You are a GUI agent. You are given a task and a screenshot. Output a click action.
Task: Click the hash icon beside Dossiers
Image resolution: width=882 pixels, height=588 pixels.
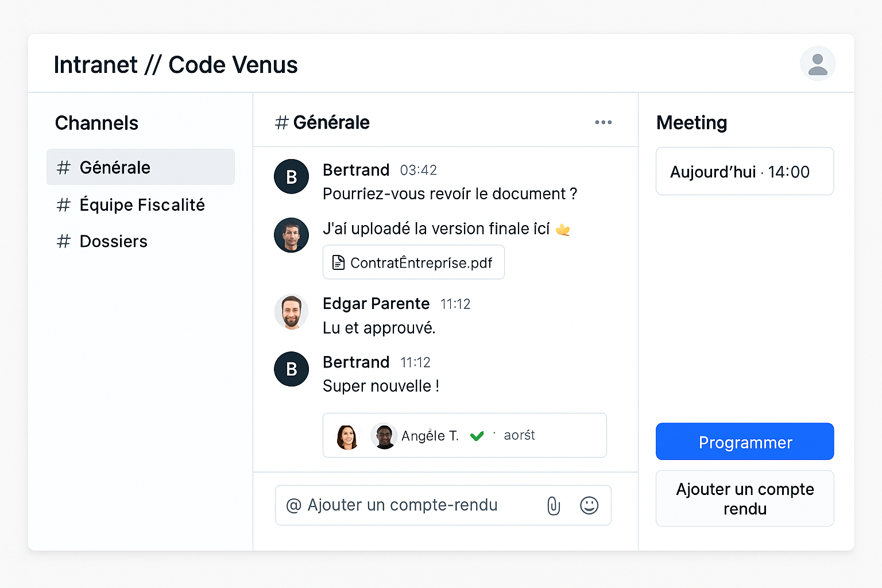(x=64, y=241)
